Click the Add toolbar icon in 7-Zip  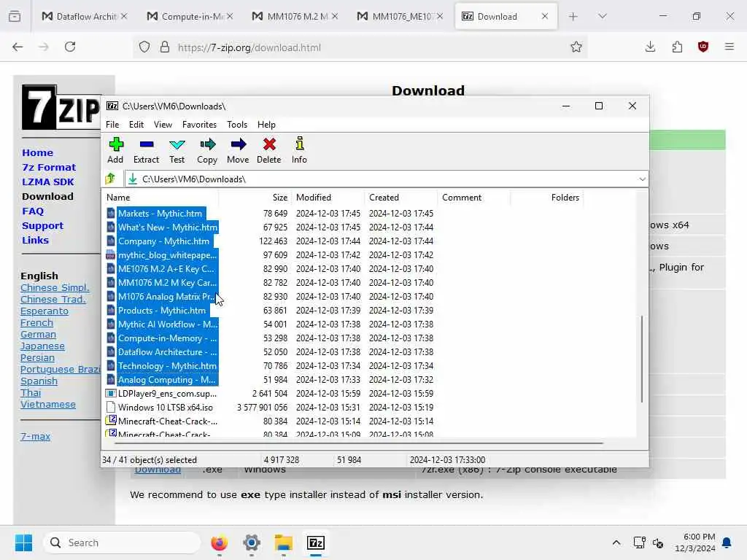[116, 145]
